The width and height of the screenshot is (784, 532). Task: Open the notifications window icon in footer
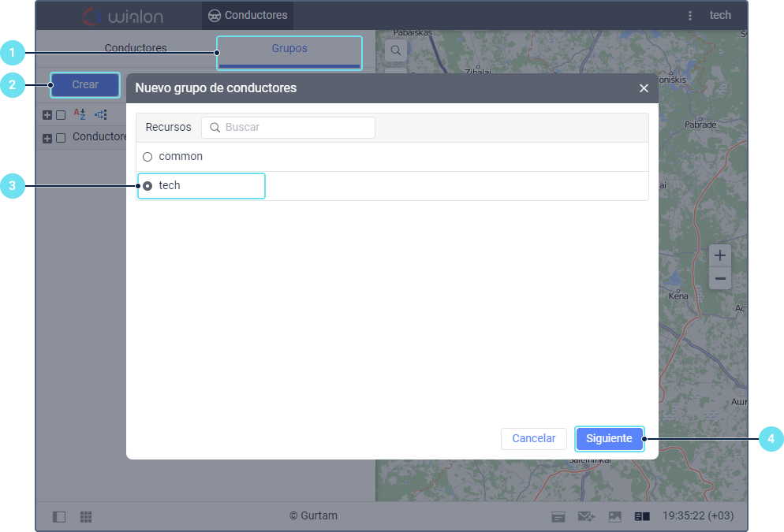click(x=558, y=516)
